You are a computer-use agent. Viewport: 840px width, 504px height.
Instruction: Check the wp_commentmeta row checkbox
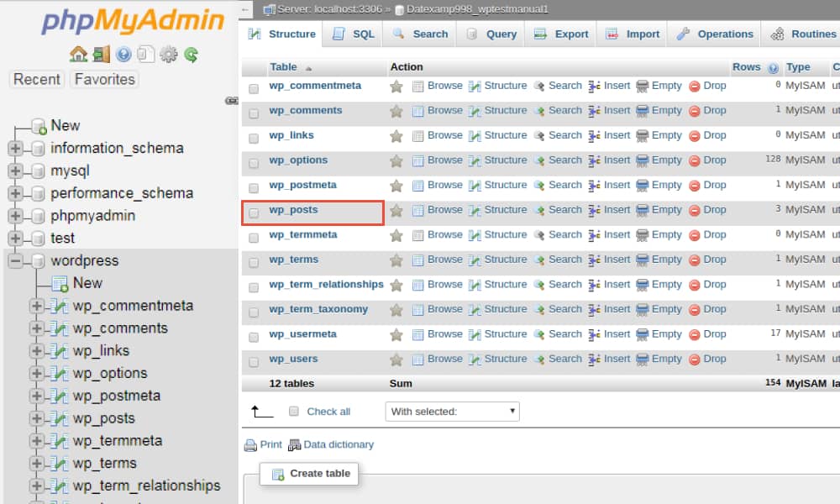tap(254, 88)
